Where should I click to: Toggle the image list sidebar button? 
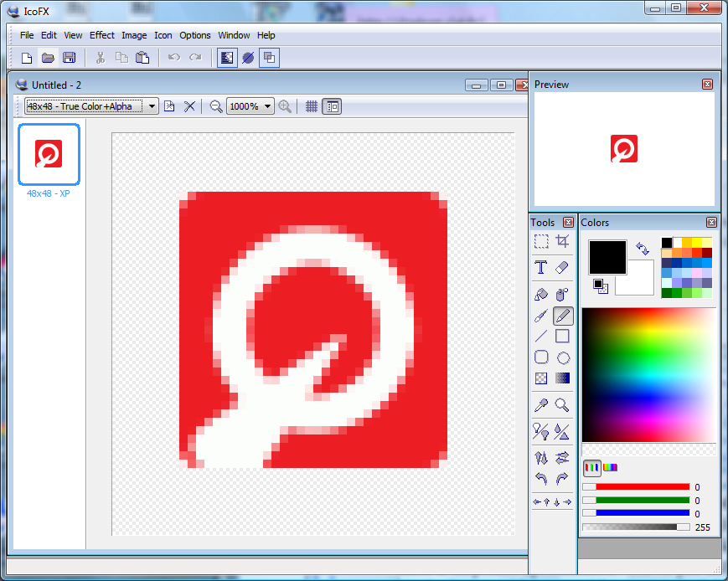point(332,106)
